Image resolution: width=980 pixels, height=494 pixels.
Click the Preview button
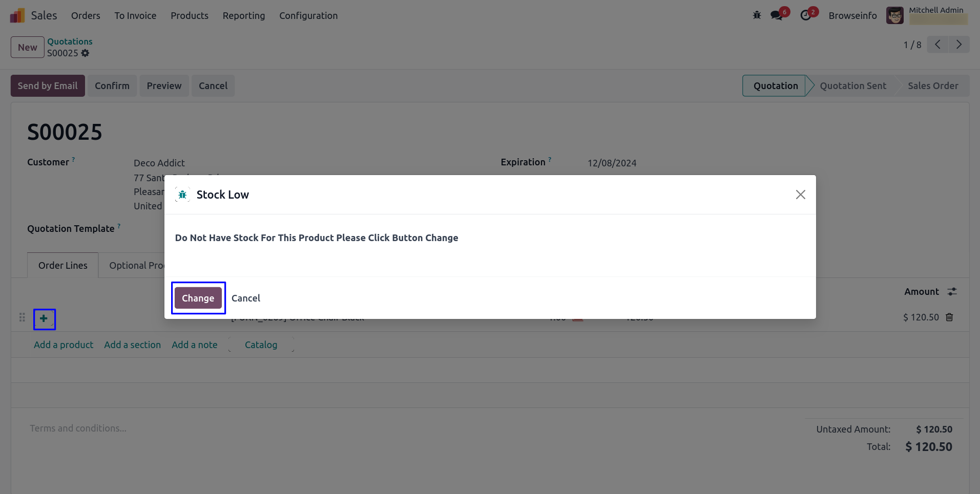click(164, 85)
